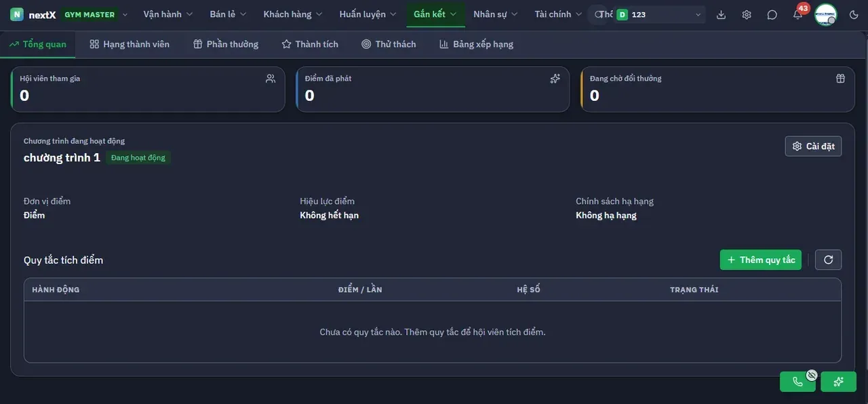The height and width of the screenshot is (404, 868).
Task: Open the Bán lẻ menu
Action: tap(229, 14)
